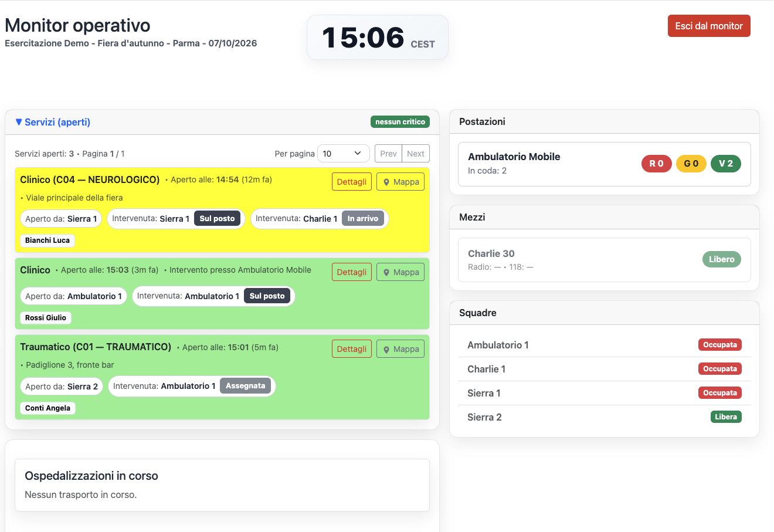
Task: Open Dettagli for Traumatico C01 service
Action: [352, 349]
